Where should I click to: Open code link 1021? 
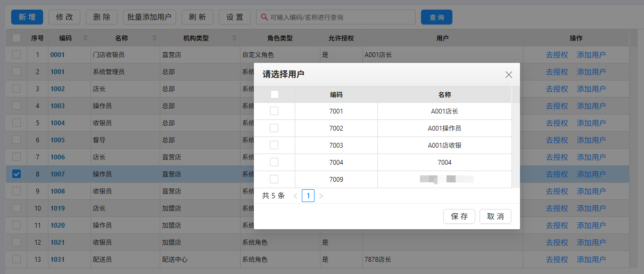(57, 242)
